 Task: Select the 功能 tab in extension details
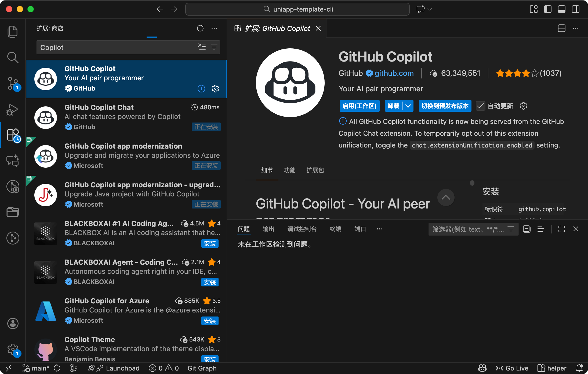tap(289, 170)
